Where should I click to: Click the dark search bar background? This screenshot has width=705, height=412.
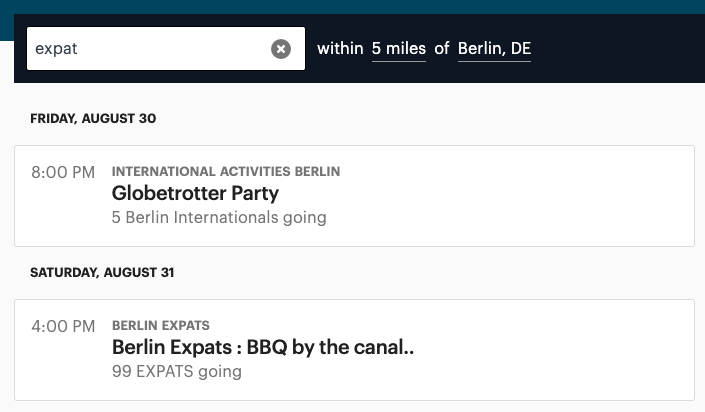pos(620,49)
